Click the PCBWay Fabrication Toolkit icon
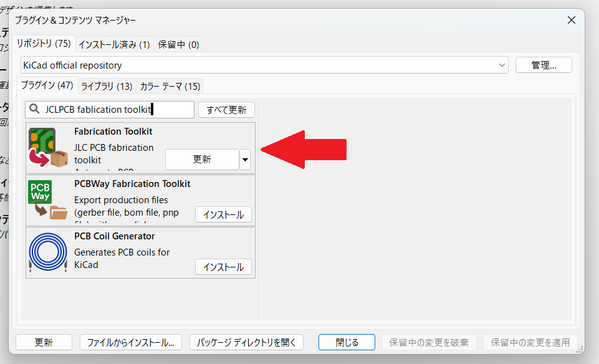599x364 pixels. tap(48, 199)
